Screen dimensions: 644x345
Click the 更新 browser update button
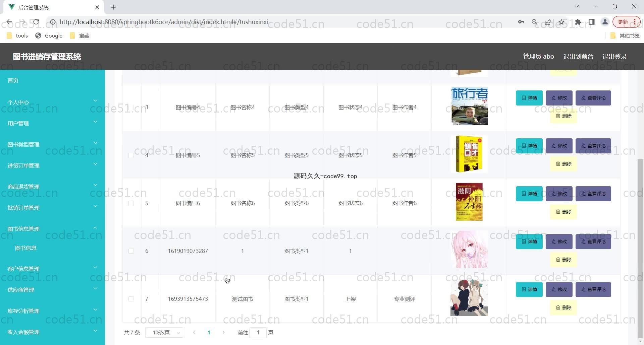[x=627, y=22]
